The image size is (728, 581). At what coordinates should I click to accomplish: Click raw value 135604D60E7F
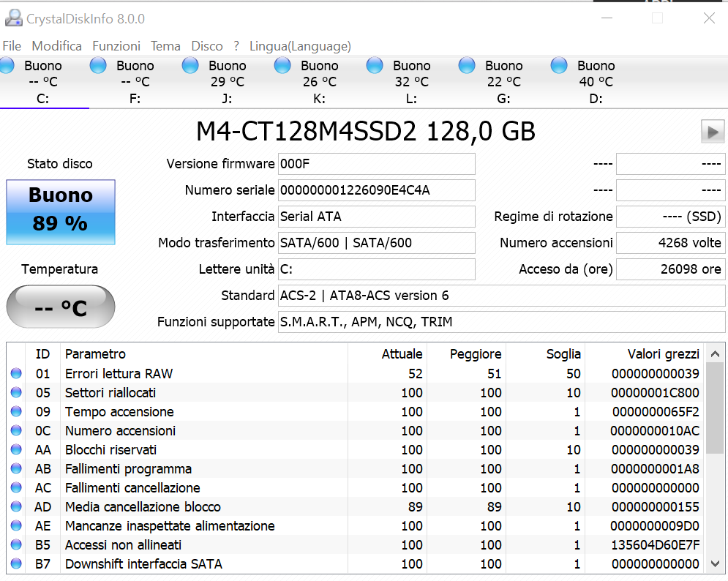(x=655, y=544)
